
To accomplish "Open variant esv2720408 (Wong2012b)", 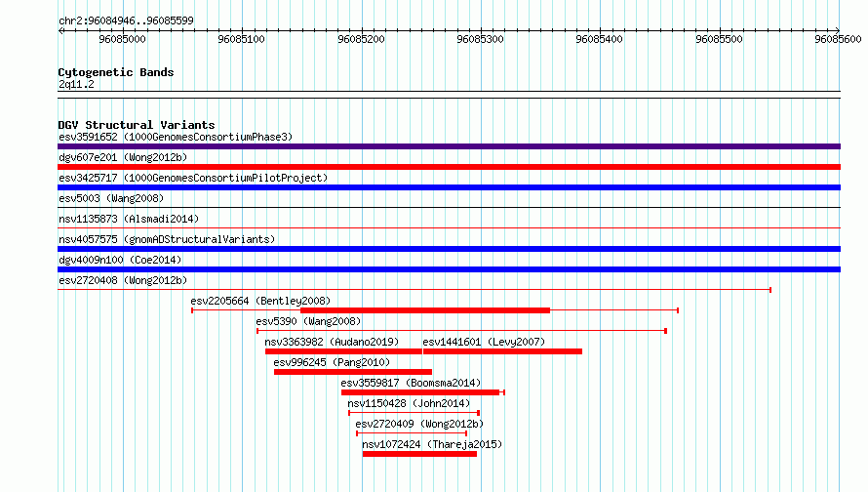I will (123, 280).
